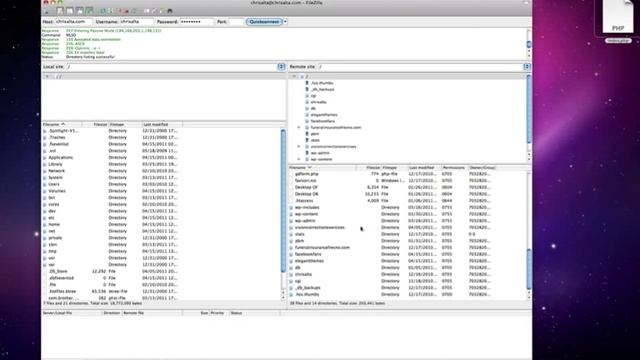Toggle transfer queue processing

[111, 11]
